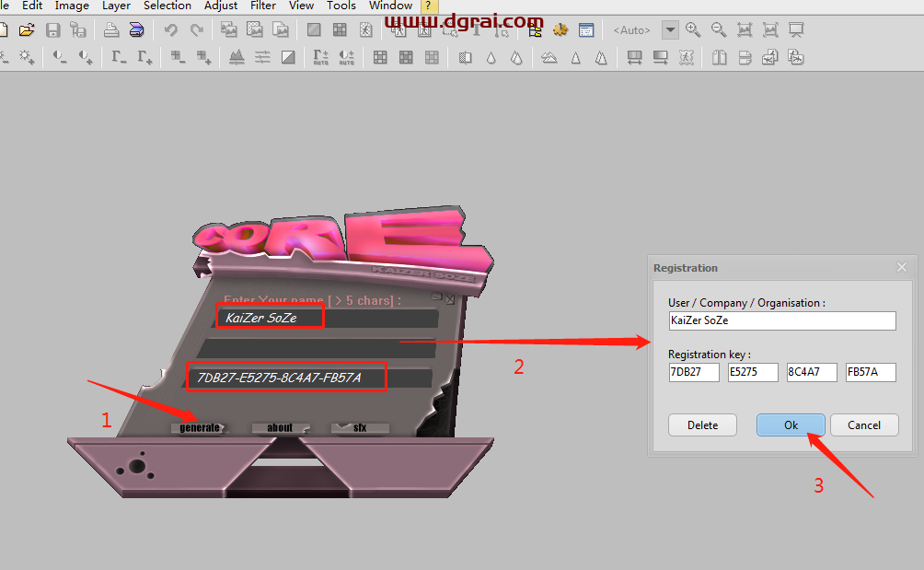This screenshot has width=924, height=570.
Task: Open the Window menu
Action: 390,6
